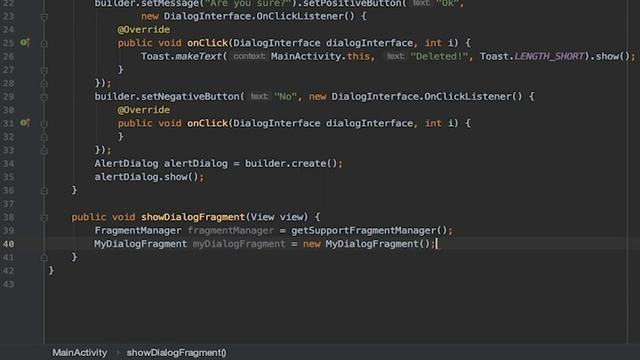
Task: Click line number 39 in the gutter
Action: pos(8,231)
